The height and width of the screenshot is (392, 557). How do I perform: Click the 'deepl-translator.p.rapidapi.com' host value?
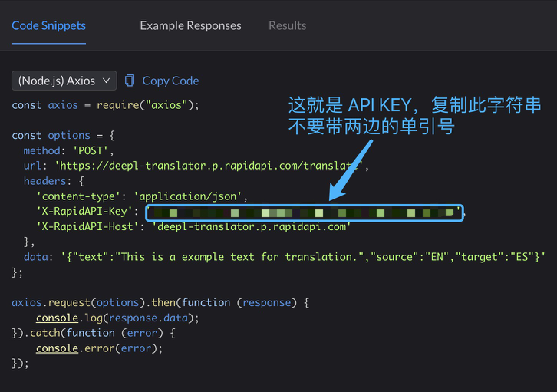252,226
